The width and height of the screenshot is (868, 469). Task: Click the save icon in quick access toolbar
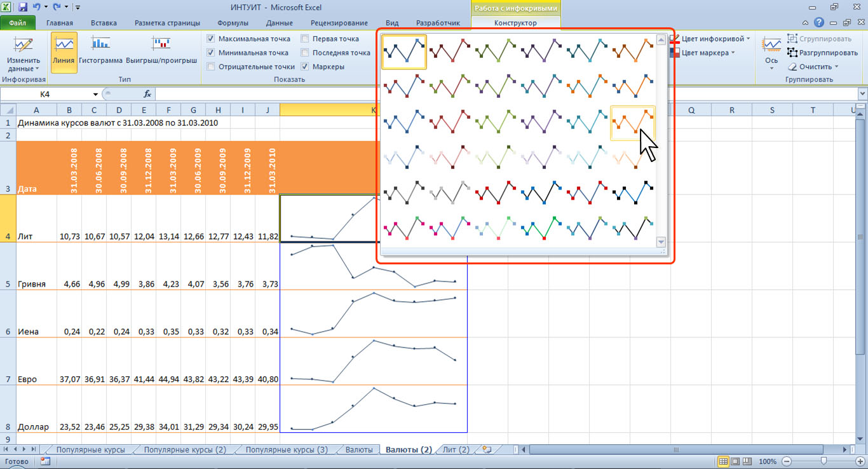(x=23, y=8)
